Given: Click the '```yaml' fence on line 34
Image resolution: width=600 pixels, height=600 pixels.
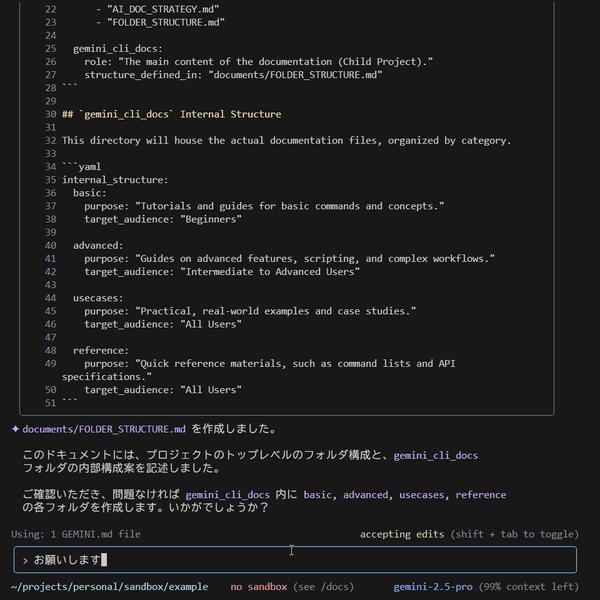Looking at the screenshot, I should coord(82,166).
